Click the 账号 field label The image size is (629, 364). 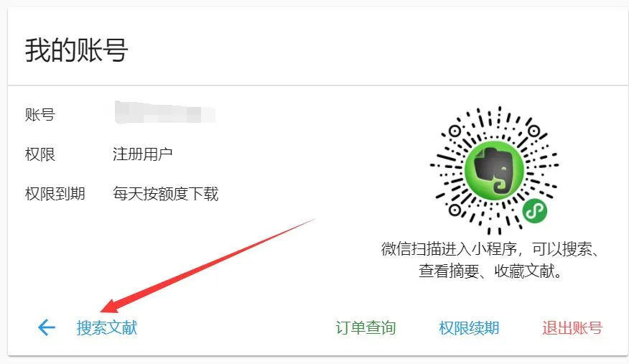click(x=39, y=115)
